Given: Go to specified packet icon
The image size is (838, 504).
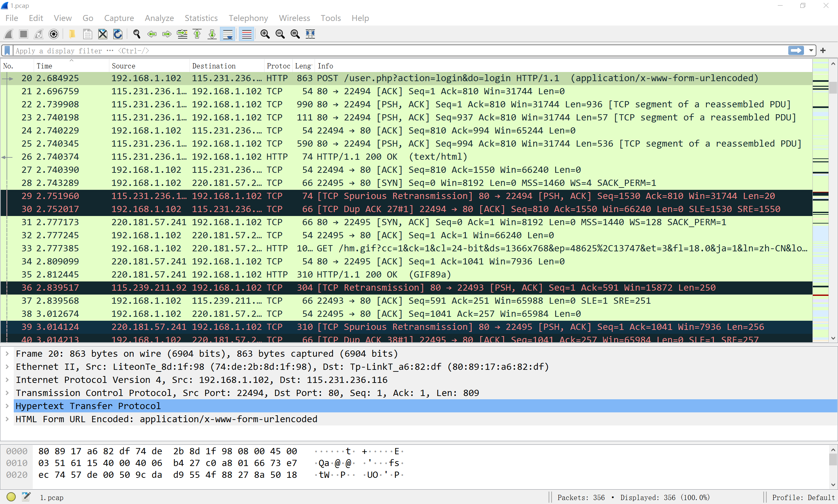Looking at the screenshot, I should coord(182,34).
